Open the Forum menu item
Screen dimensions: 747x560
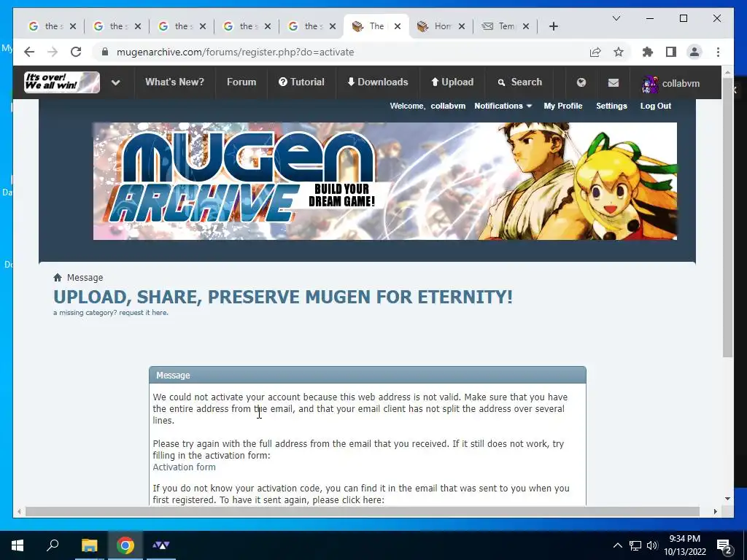[241, 82]
